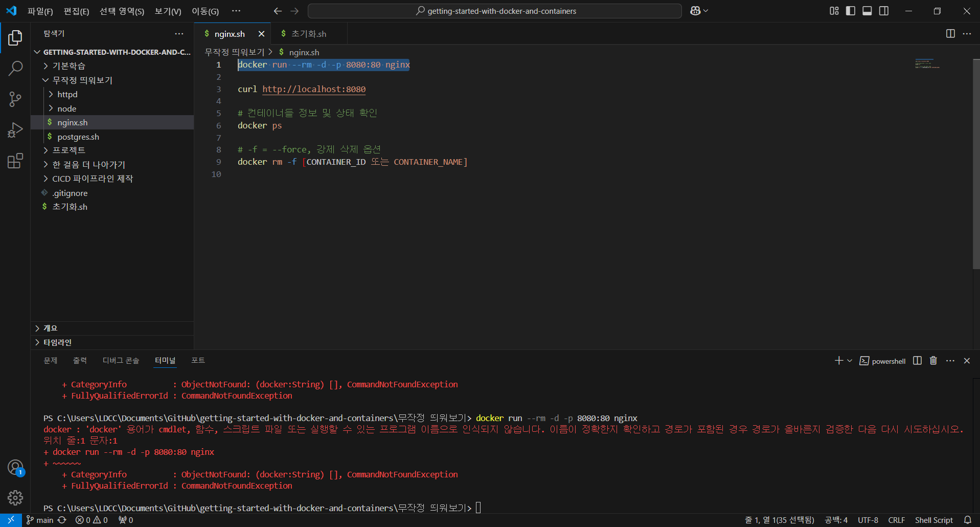Collapse the GETTING-STARTED-WITH-DOCKER workspace root folder
This screenshot has width=980, height=527.
[112, 52]
